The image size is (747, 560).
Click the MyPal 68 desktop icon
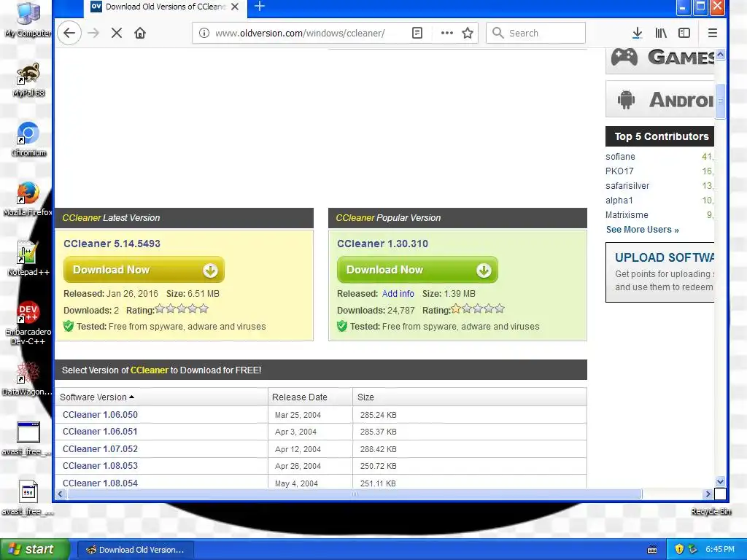(x=28, y=79)
